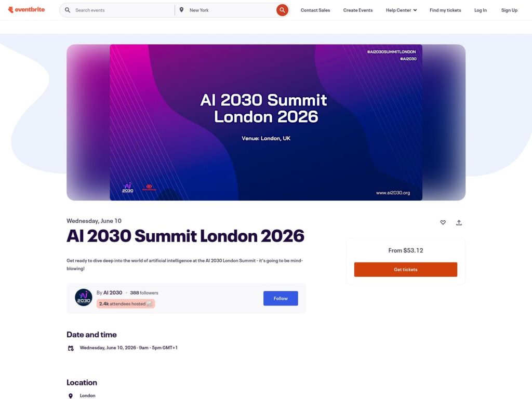This screenshot has width=532, height=399.
Task: Select Contact Sales in the top menu
Action: click(315, 10)
